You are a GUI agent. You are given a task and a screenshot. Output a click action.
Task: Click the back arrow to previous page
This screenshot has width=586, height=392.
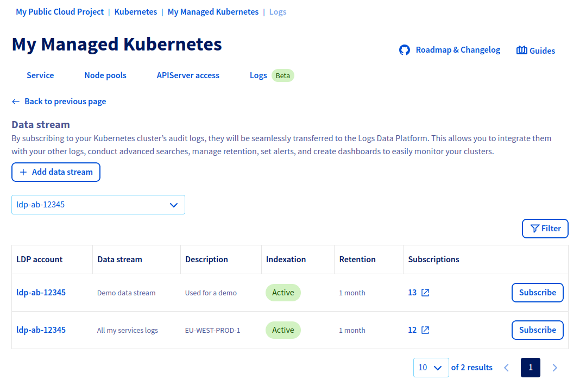pos(15,101)
